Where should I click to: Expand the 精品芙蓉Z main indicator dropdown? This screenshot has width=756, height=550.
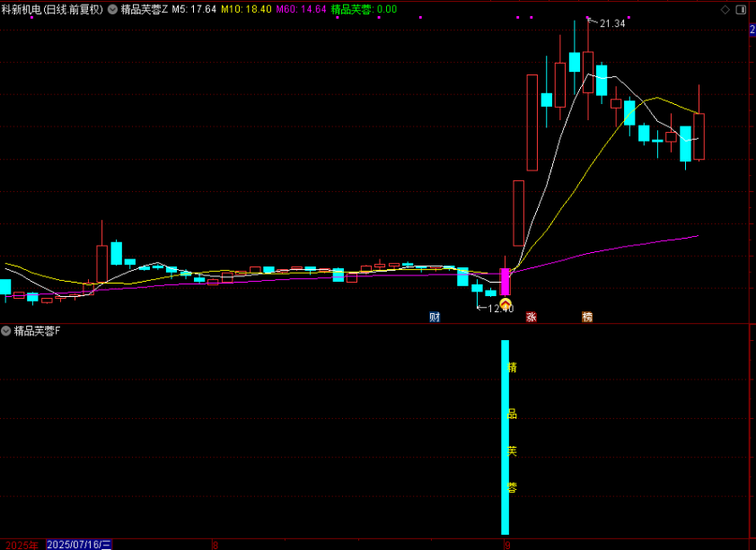(x=112, y=9)
